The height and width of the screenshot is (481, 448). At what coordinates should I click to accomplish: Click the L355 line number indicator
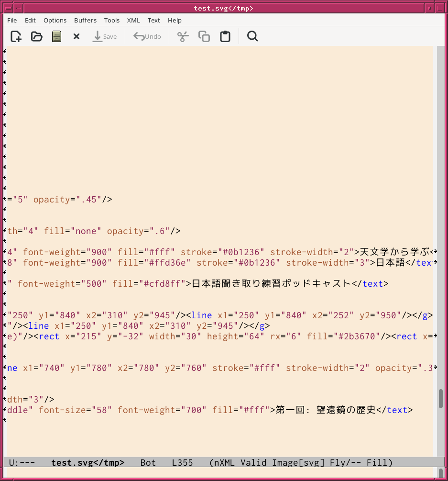click(x=182, y=463)
